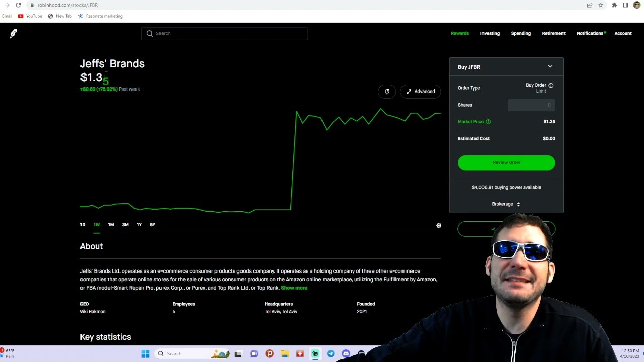Open Discord from the taskbar
Image resolution: width=644 pixels, height=362 pixels.
[x=346, y=354]
